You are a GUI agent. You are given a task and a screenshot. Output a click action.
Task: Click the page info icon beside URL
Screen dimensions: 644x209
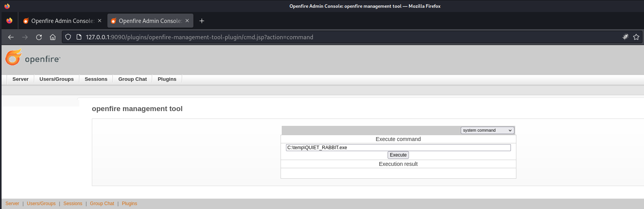[79, 37]
